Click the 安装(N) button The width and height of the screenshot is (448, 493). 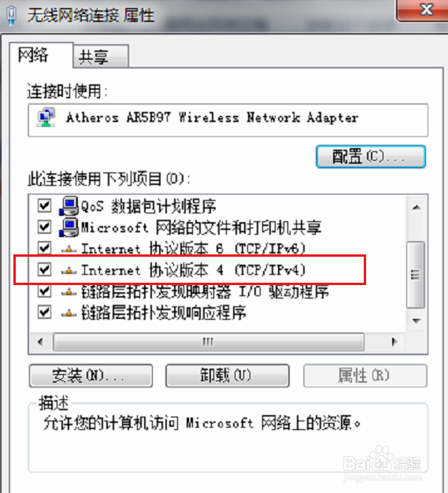91,376
